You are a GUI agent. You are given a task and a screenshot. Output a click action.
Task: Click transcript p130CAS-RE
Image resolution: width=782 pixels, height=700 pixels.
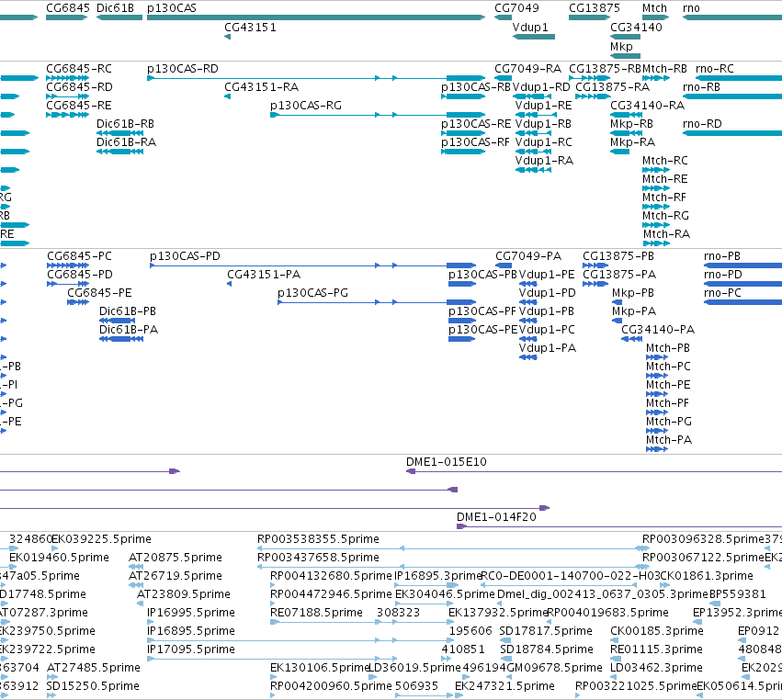[x=476, y=124]
